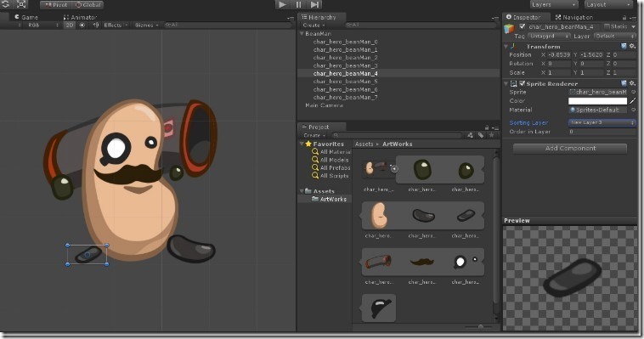Enable the Static checkbox
This screenshot has width=644, height=339.
(x=607, y=26)
